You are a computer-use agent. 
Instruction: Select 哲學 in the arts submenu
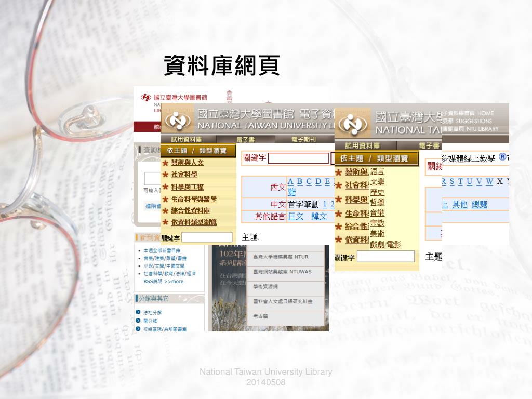[x=377, y=203]
